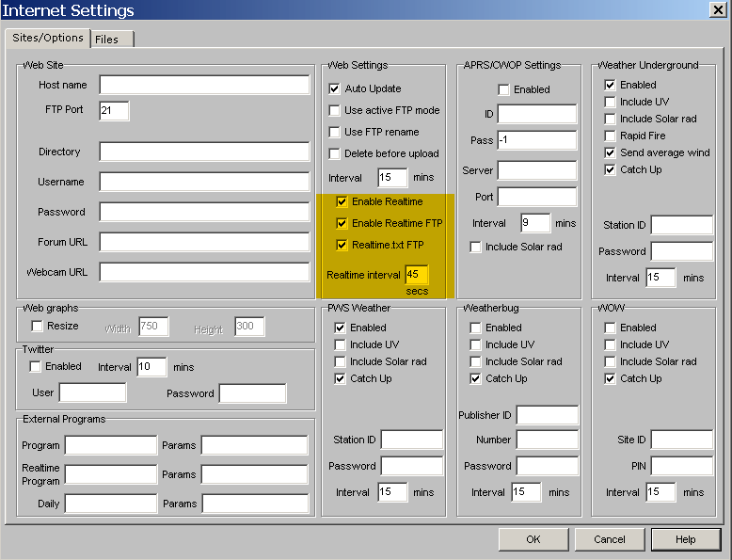Screen dimensions: 732x560
Task: Switch to the Files tab
Action: click(x=107, y=39)
